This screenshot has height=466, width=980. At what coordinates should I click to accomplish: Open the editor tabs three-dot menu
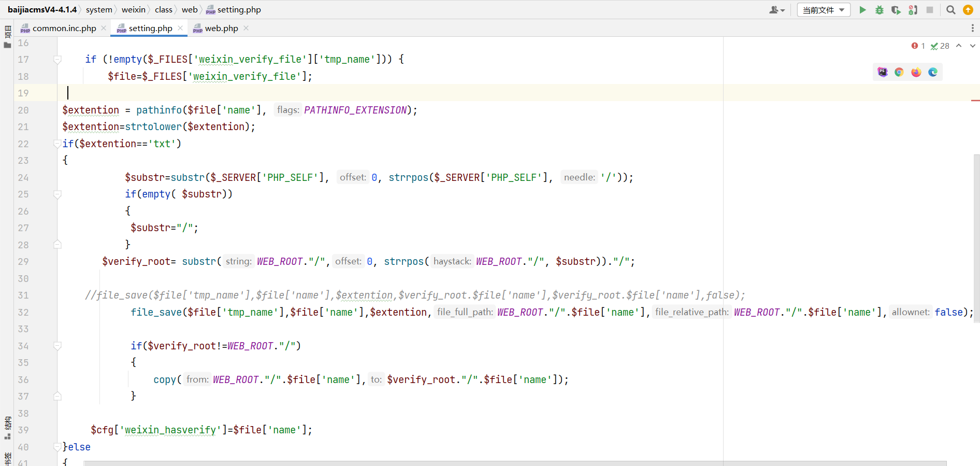(x=973, y=28)
